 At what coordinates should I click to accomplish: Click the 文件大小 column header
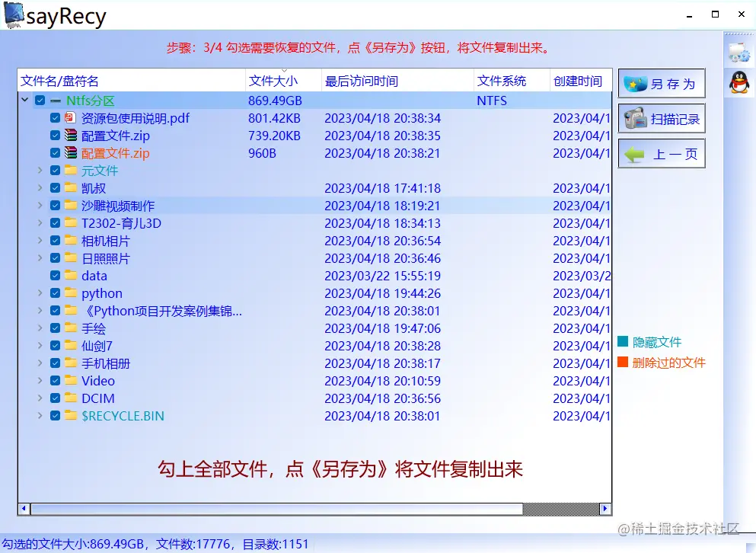tap(272, 80)
